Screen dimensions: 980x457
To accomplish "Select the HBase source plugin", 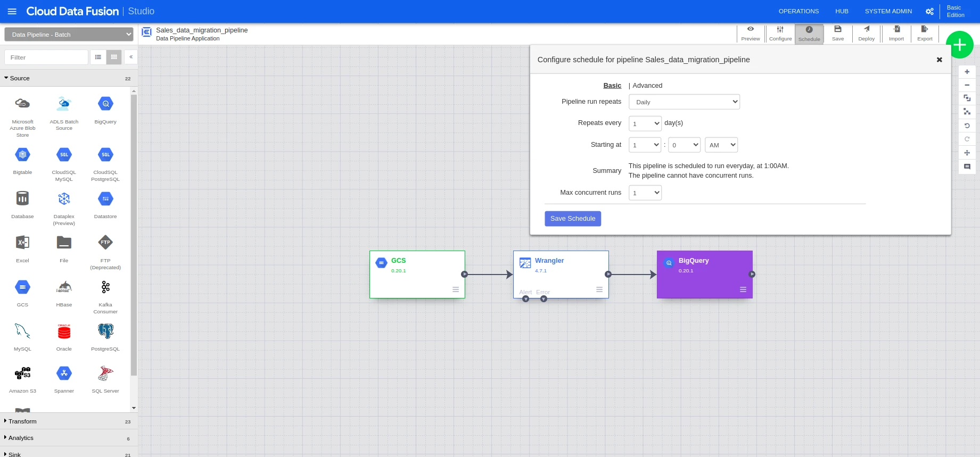I will click(x=64, y=294).
